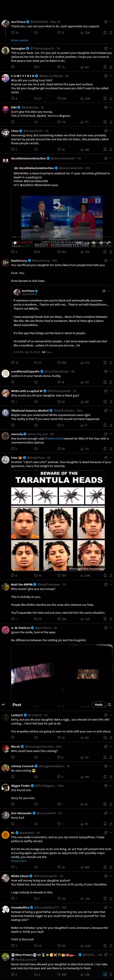
Task: Click Grok icon on KaoticCorp's reply
Action: pyautogui.click(x=104, y=261)
